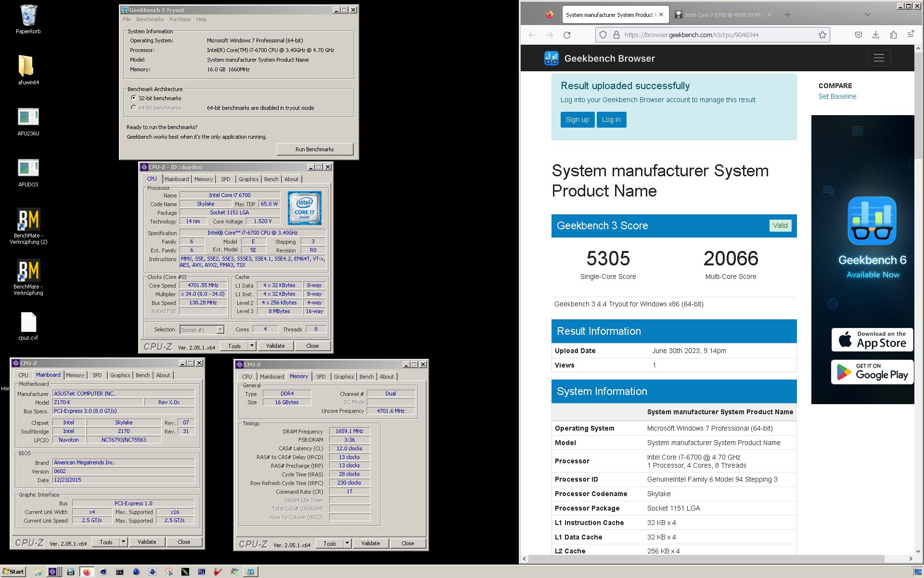Select BenchMate - Verknüpfung (2) shortcut icon

tap(28, 226)
